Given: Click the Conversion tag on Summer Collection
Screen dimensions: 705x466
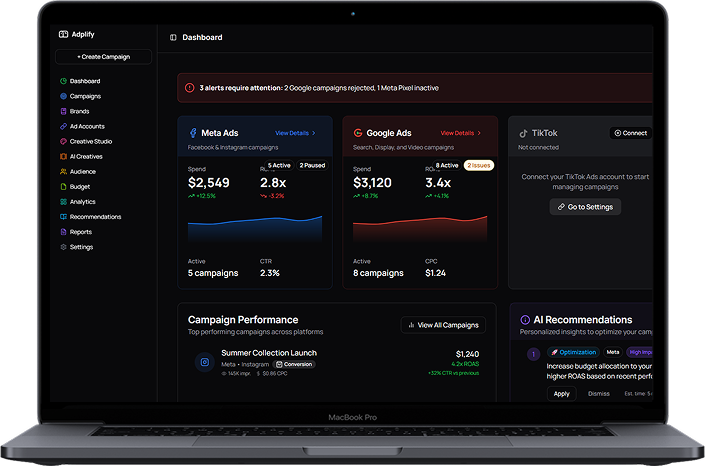Looking at the screenshot, I should [294, 364].
